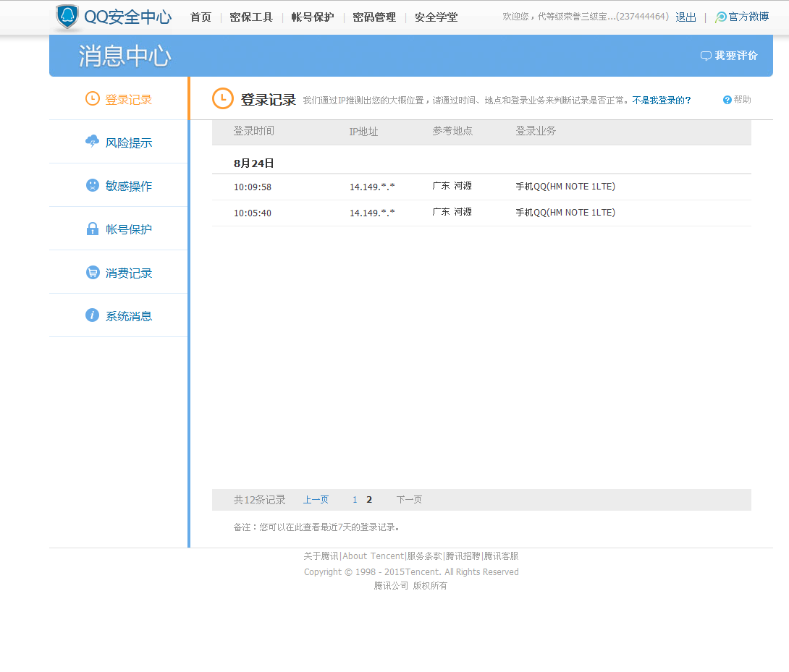Click the 参考地点 column header
The image size is (789, 672).
point(452,131)
